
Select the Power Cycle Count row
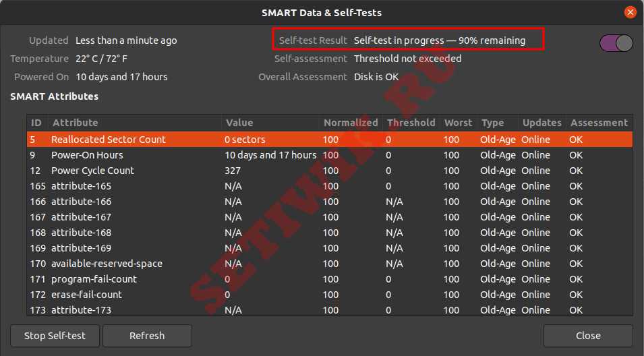coord(92,171)
